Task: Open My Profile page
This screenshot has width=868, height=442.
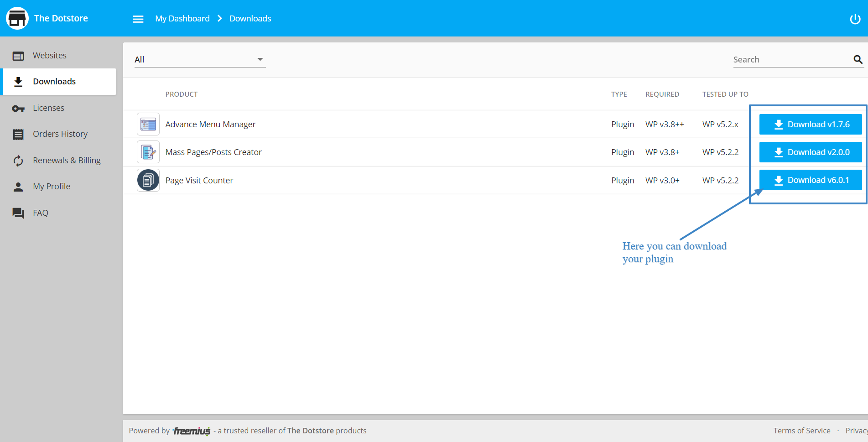Action: point(59,187)
